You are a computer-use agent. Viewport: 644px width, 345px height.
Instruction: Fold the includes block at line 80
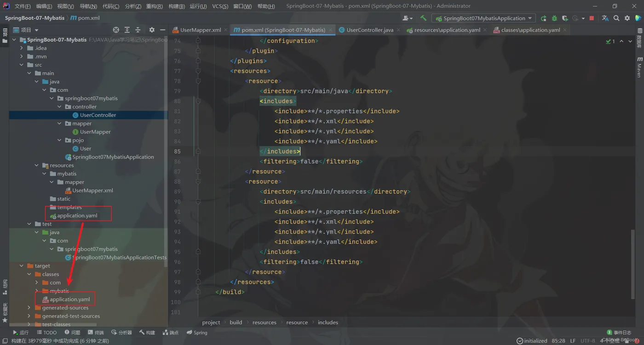[x=198, y=101]
